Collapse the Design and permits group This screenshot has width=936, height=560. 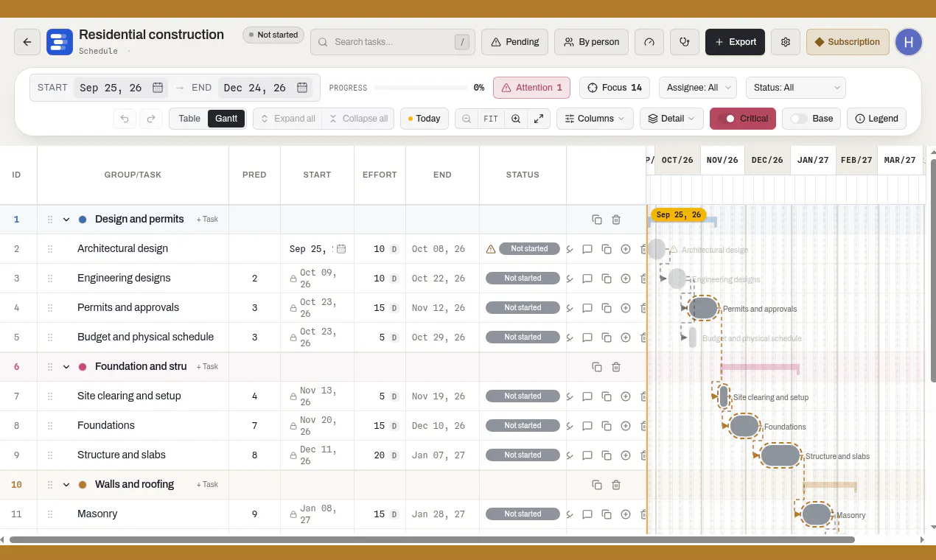pos(66,220)
